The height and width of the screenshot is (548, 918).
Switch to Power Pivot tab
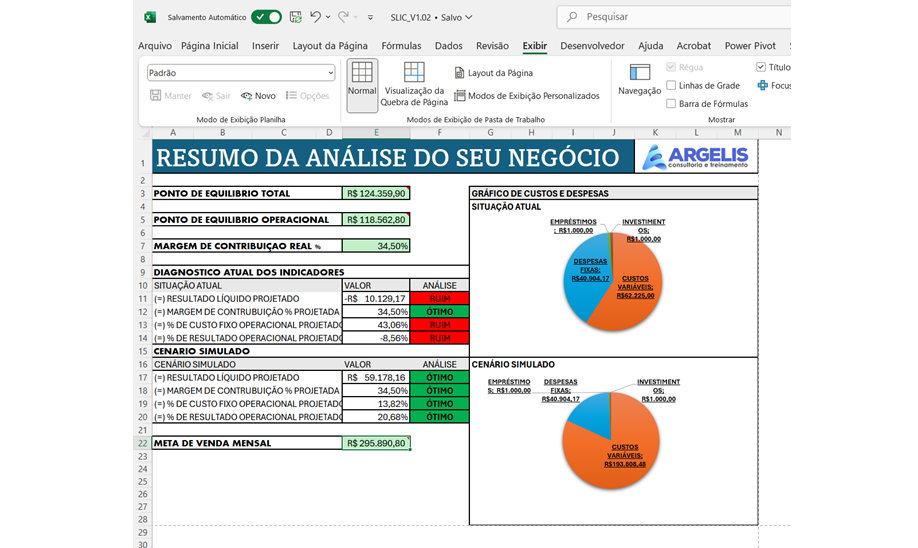(x=750, y=46)
